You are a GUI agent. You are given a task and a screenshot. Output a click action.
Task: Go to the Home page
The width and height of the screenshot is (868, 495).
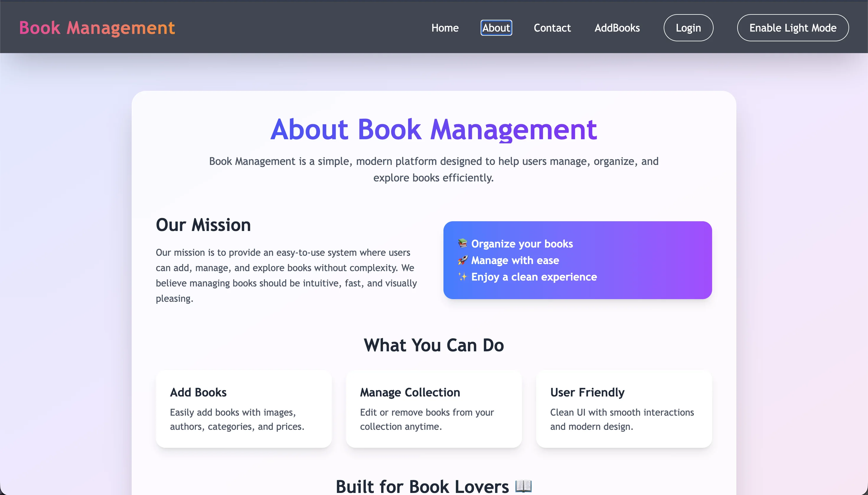pyautogui.click(x=445, y=27)
